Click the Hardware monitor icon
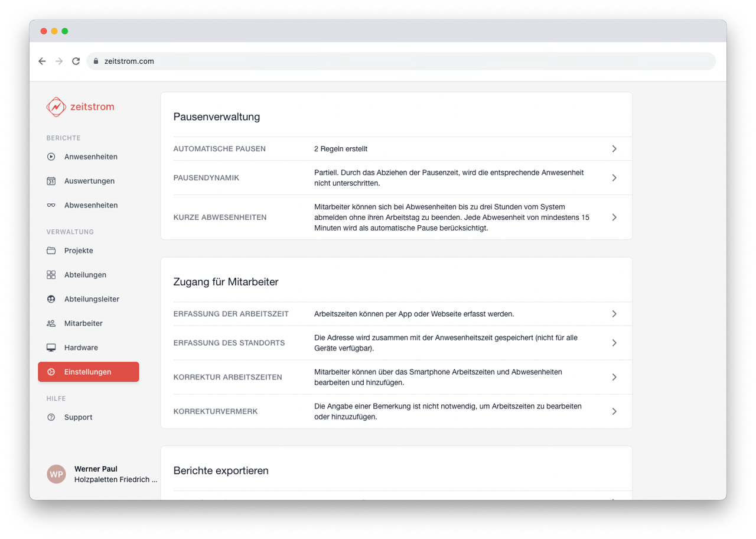The height and width of the screenshot is (539, 756). coord(51,348)
